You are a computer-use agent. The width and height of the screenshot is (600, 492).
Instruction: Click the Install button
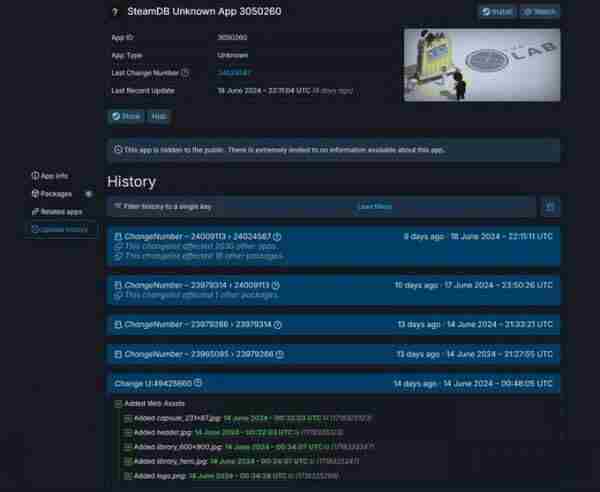tap(497, 12)
